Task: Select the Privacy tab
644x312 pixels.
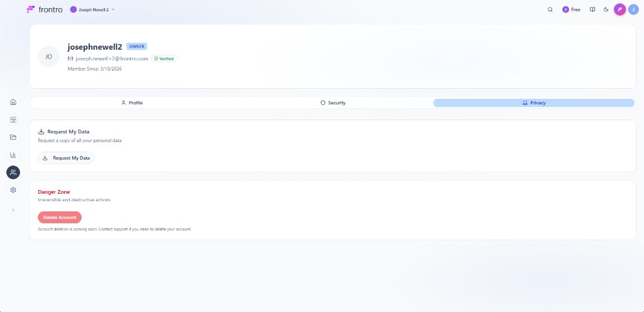Action: 534,103
